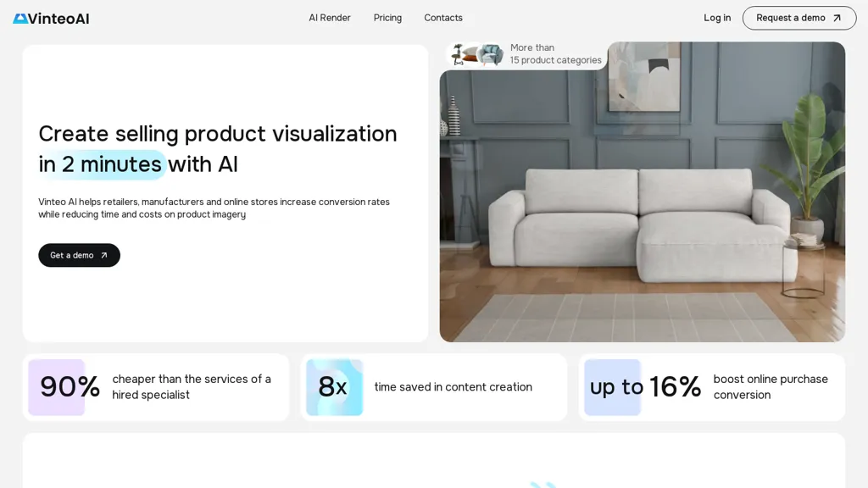Click 'cheaper than the services of a hired specialist'
Viewport: 868px width, 488px height.
click(x=192, y=386)
